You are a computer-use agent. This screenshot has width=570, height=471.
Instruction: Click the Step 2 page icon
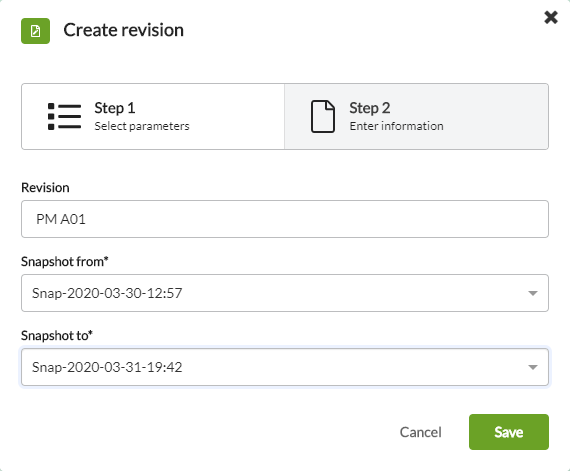(x=323, y=116)
